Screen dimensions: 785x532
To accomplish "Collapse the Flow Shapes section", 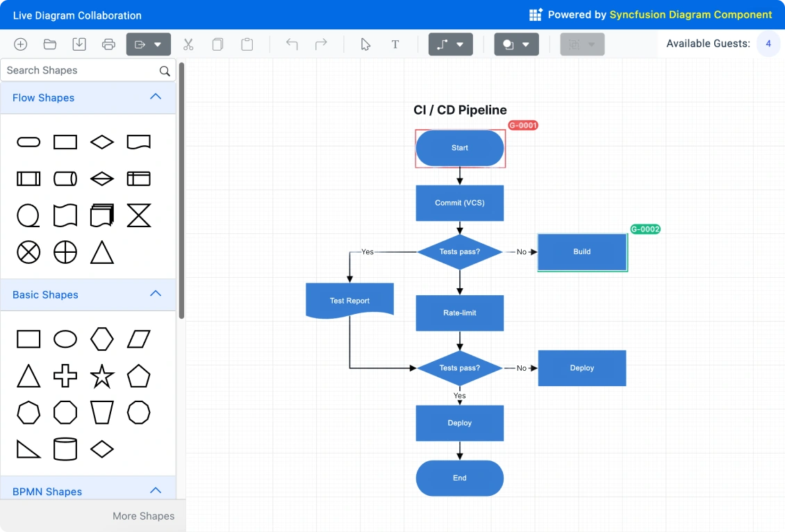I will pyautogui.click(x=156, y=97).
